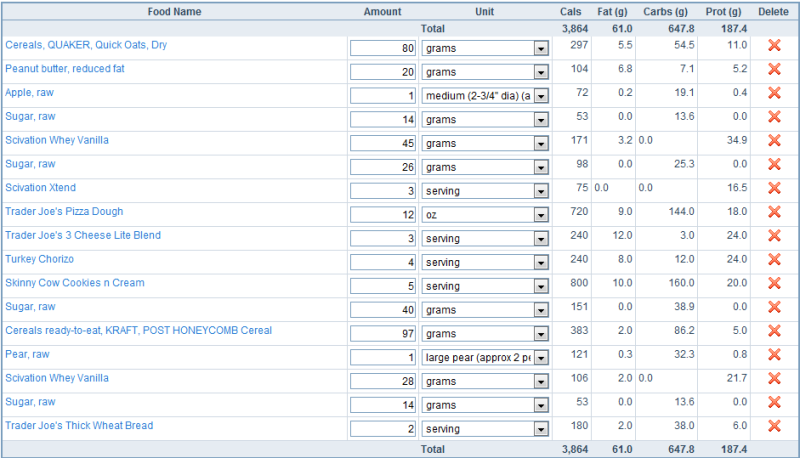Image resolution: width=800 pixels, height=458 pixels.
Task: Delete the Apple, raw row
Action: (773, 93)
